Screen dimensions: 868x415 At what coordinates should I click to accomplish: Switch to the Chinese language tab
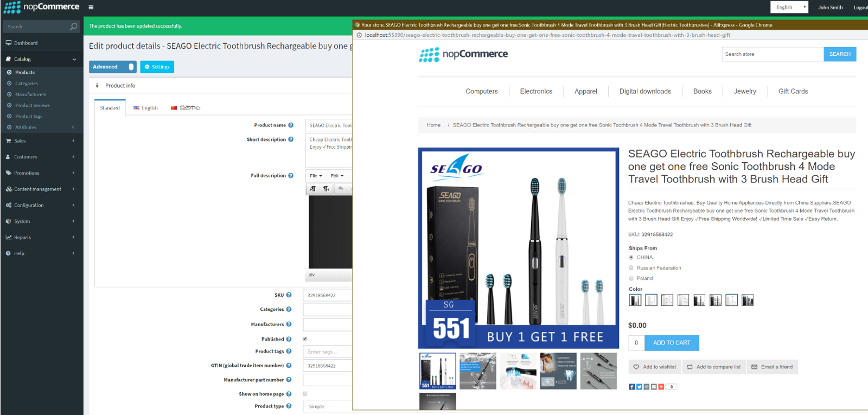pos(186,108)
